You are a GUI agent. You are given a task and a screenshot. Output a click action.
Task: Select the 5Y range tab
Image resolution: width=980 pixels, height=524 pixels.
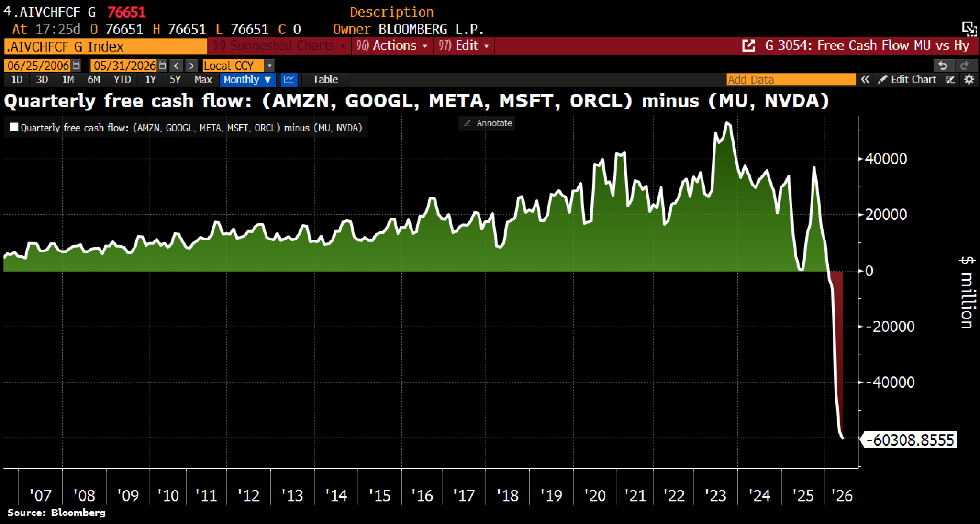tap(175, 79)
